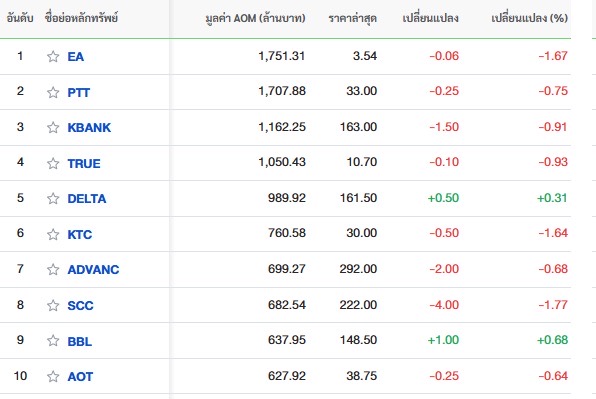
Task: Favorite SCC using its star icon
Action: coord(53,306)
